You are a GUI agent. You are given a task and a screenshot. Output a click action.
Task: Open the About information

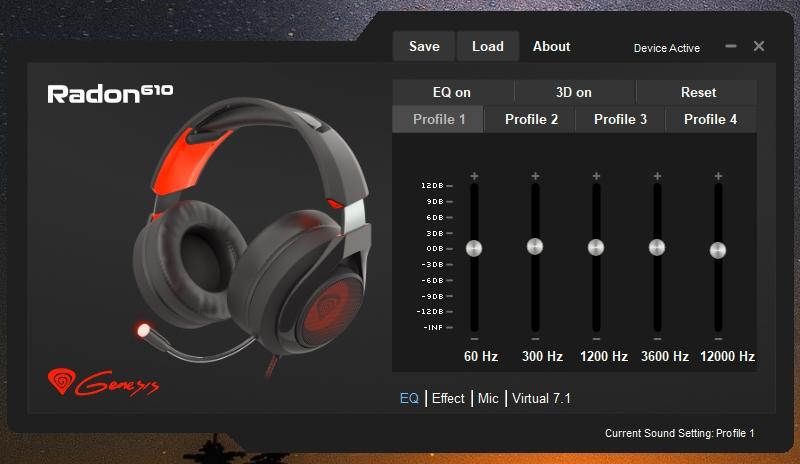point(552,46)
